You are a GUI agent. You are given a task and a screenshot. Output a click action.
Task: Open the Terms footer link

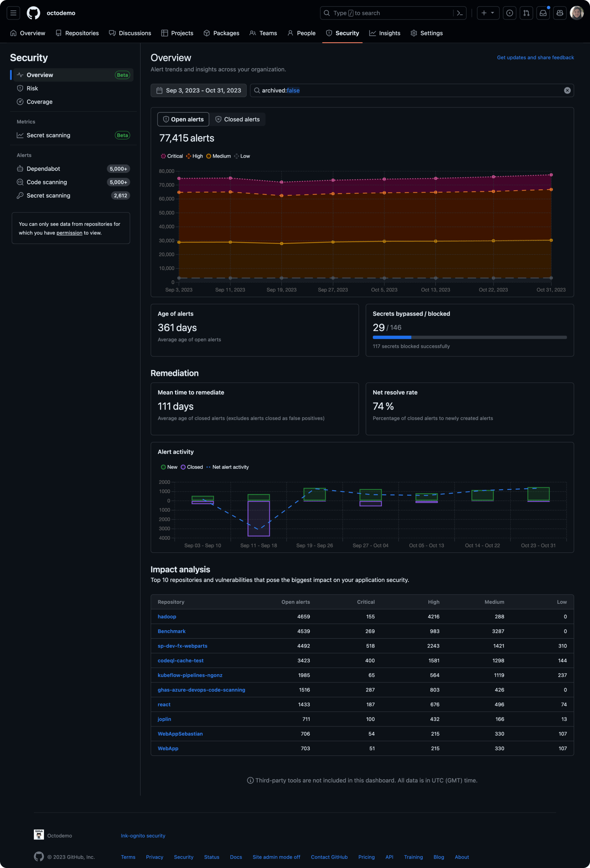coord(128,857)
